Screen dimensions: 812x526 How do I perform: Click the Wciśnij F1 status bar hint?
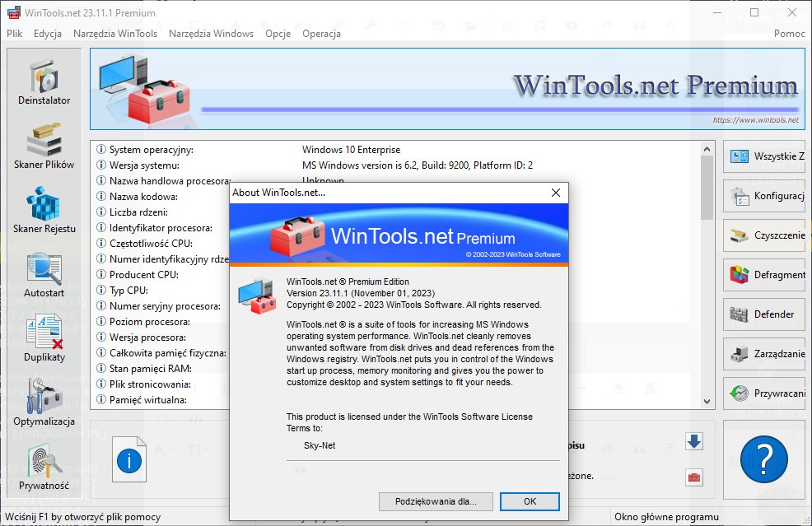(83, 517)
